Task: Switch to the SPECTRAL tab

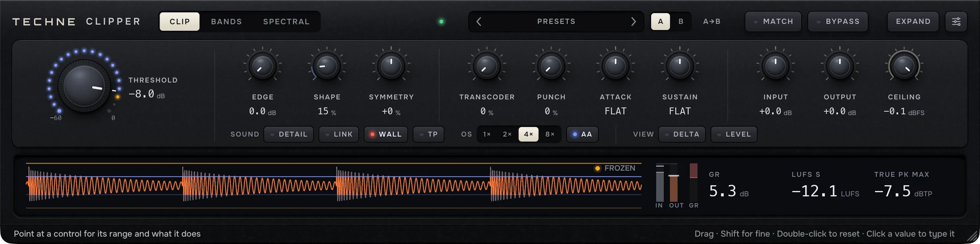Action: click(x=286, y=21)
